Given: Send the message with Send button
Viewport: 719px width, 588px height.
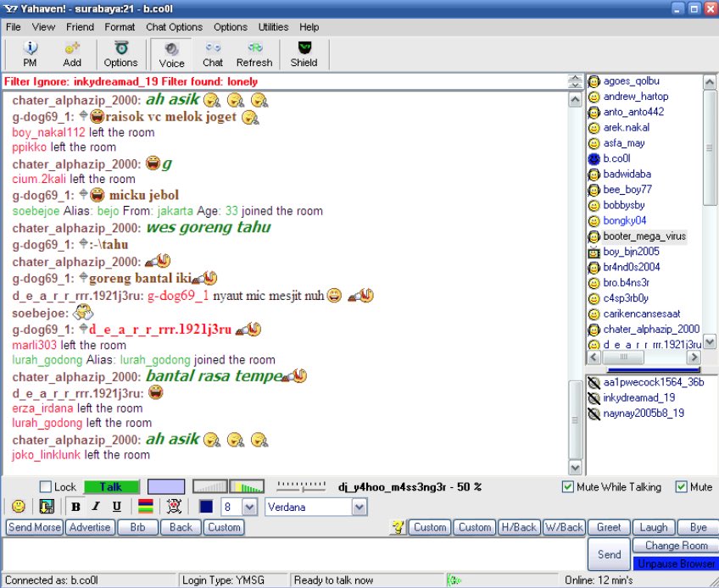Looking at the screenshot, I should tap(609, 555).
